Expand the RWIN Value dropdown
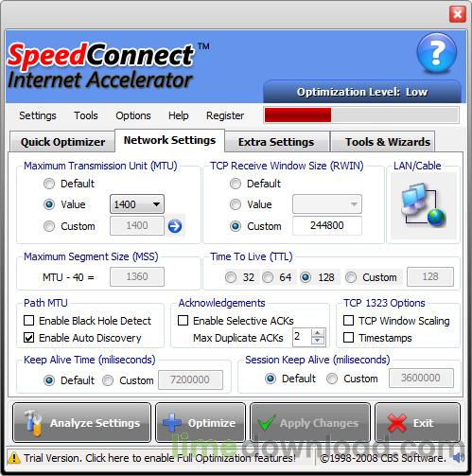The width and height of the screenshot is (472, 476). click(327, 204)
